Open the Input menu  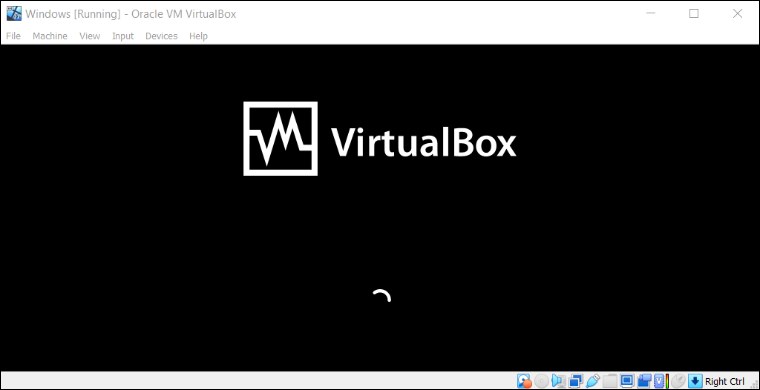click(123, 36)
